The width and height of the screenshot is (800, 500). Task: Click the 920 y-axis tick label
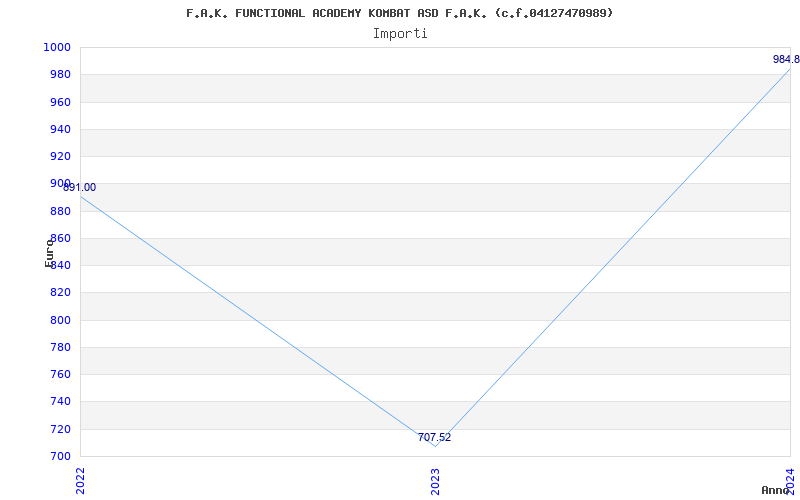(x=60, y=156)
